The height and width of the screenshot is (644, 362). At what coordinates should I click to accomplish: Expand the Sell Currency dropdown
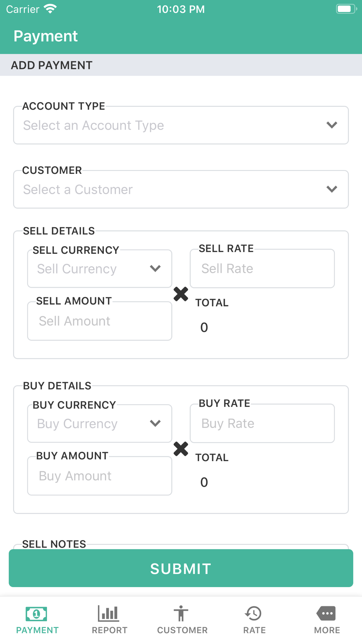(100, 269)
